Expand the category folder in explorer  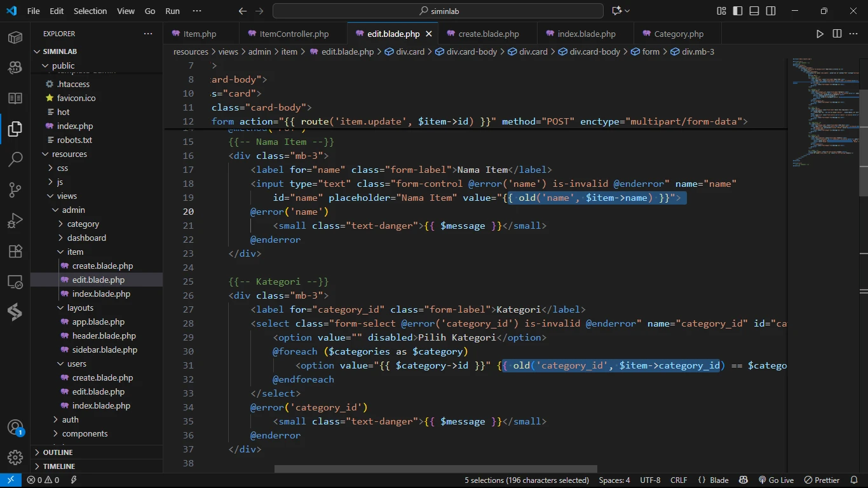pyautogui.click(x=83, y=224)
